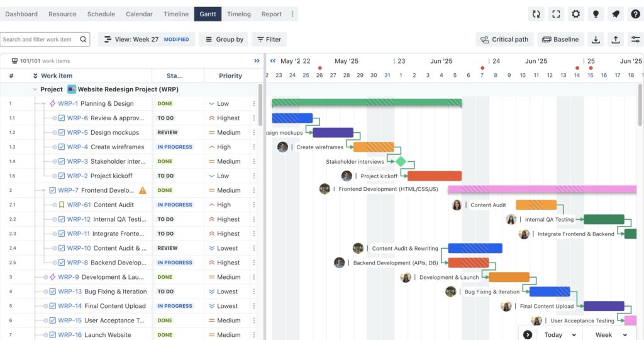Open row menu for WRP-13 Bug Fixing
Viewport: 644px width, 340px height.
[x=254, y=292]
